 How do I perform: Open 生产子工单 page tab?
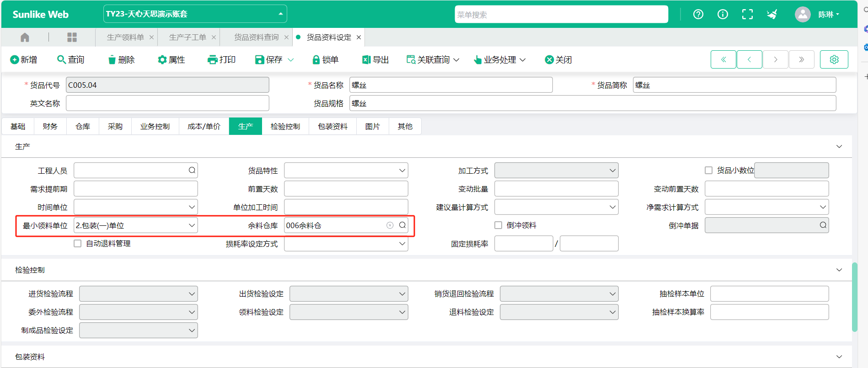(188, 37)
